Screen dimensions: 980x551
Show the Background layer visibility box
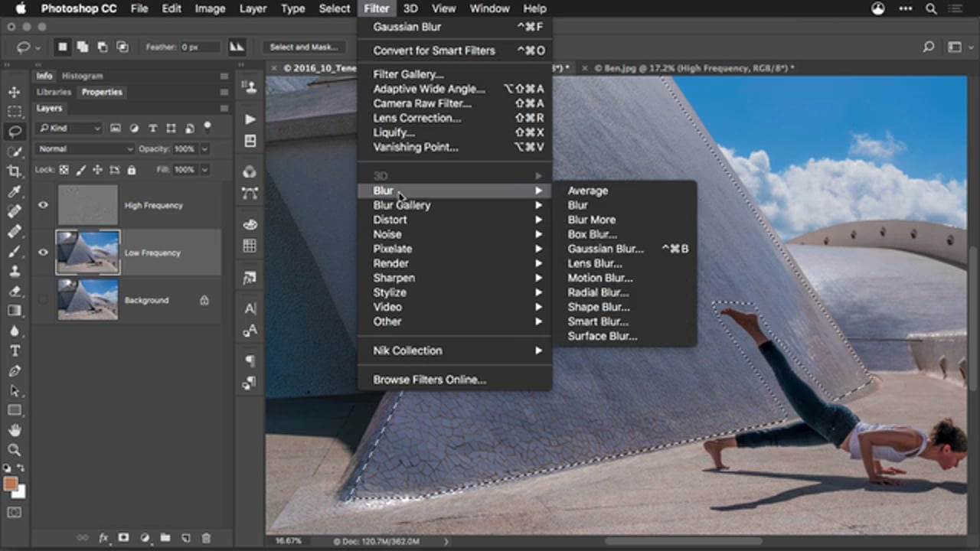click(x=44, y=300)
